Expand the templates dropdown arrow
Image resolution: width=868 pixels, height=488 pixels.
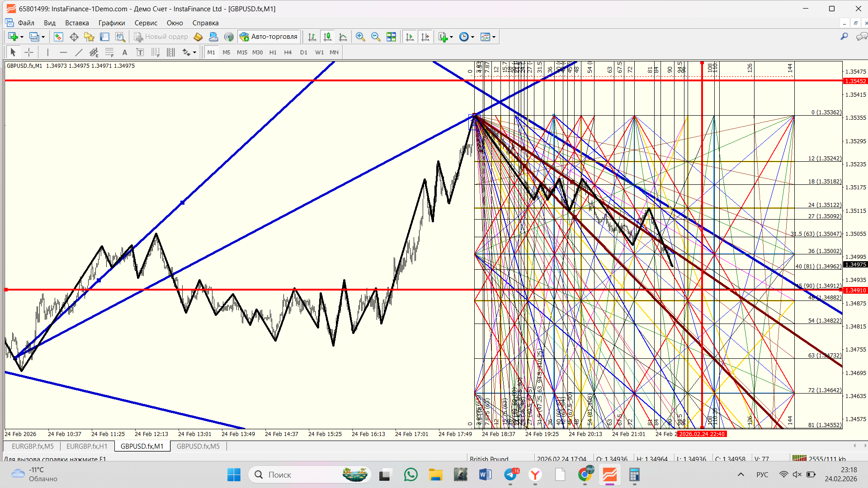[x=494, y=37]
